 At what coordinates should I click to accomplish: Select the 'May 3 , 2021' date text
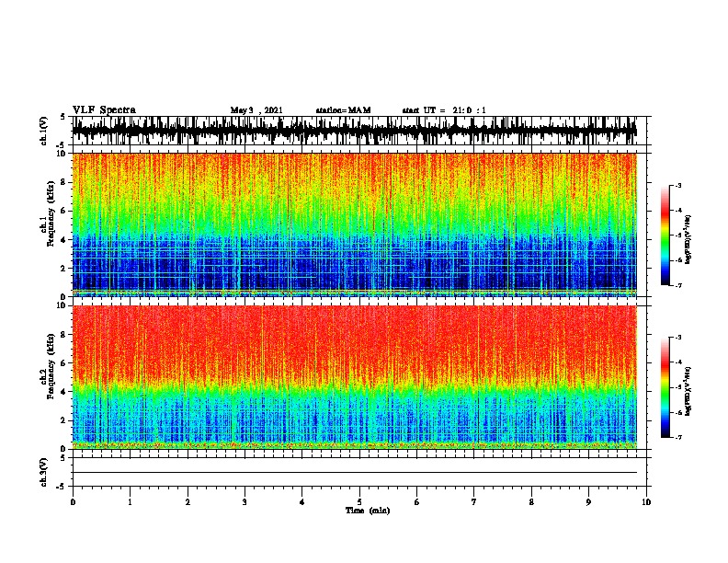(256, 110)
